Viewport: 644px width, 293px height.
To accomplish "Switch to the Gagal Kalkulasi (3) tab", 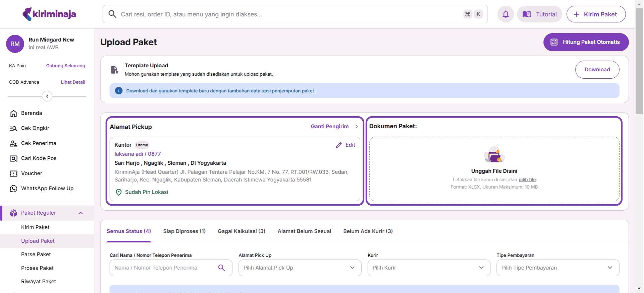I will click(x=241, y=231).
